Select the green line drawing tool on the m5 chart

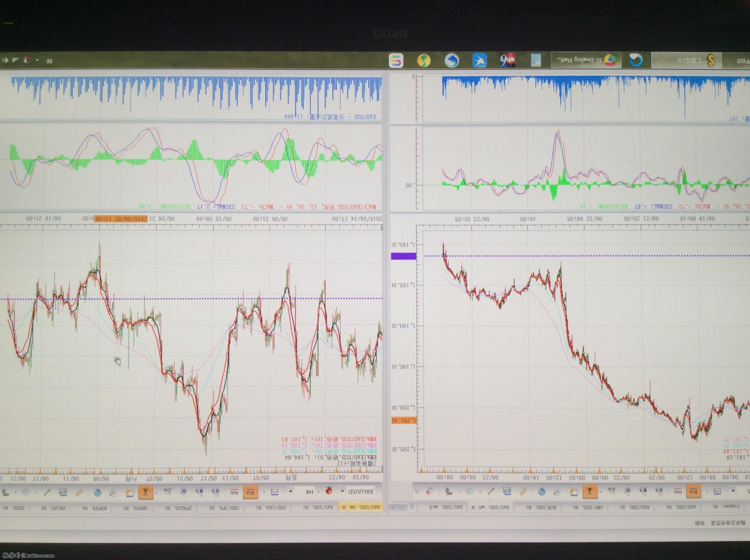pos(491,491)
